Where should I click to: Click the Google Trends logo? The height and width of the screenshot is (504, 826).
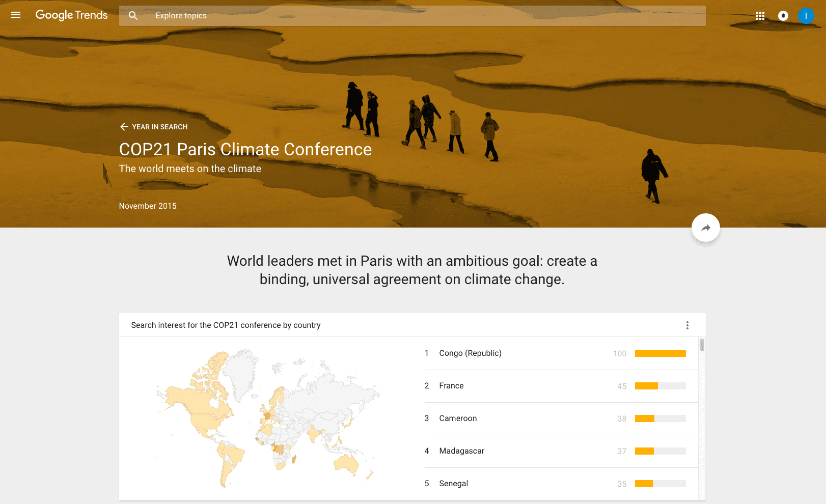pyautogui.click(x=71, y=15)
